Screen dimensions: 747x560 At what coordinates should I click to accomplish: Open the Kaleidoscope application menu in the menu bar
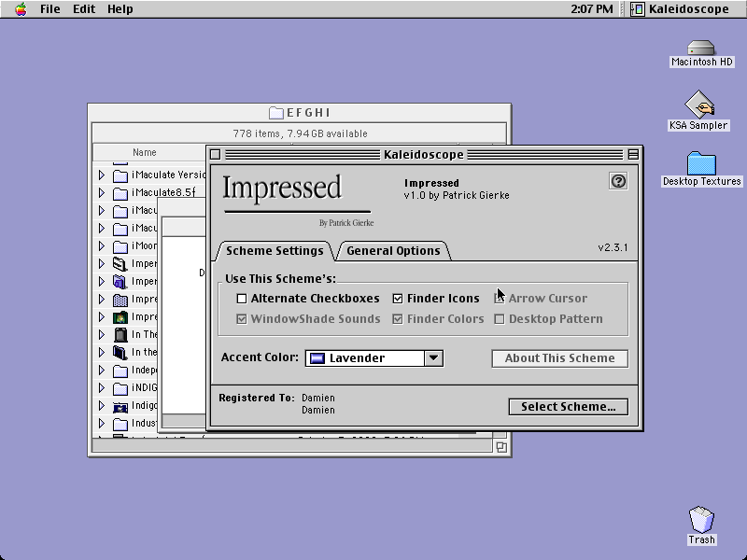point(680,9)
